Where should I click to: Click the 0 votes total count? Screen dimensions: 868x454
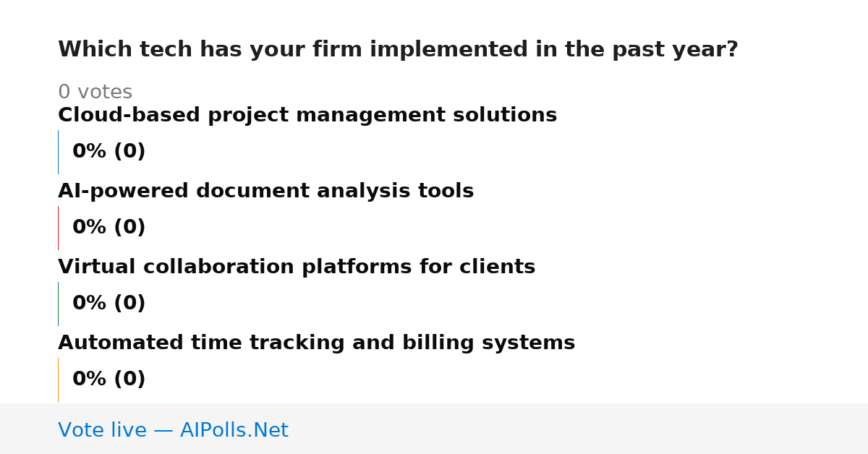95,93
